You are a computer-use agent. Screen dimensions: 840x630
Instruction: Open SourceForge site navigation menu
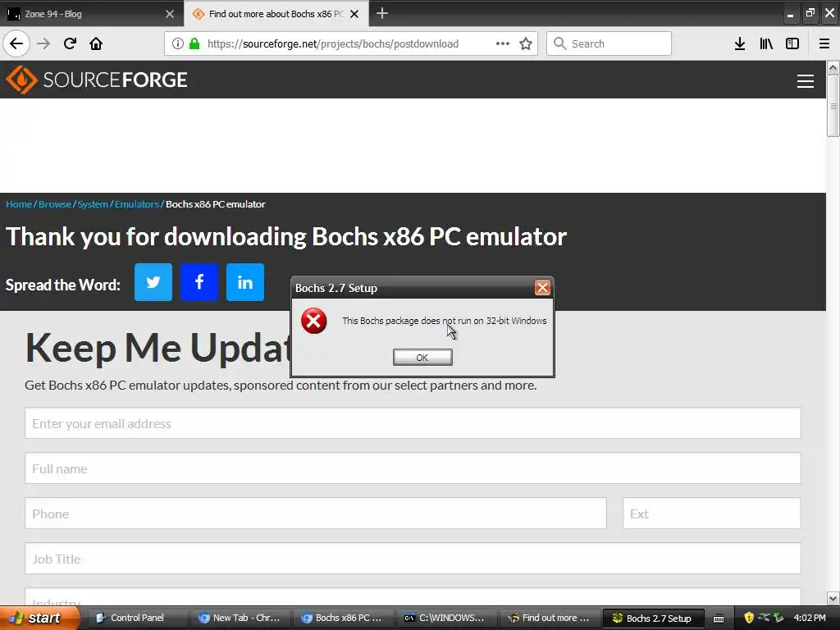806,81
